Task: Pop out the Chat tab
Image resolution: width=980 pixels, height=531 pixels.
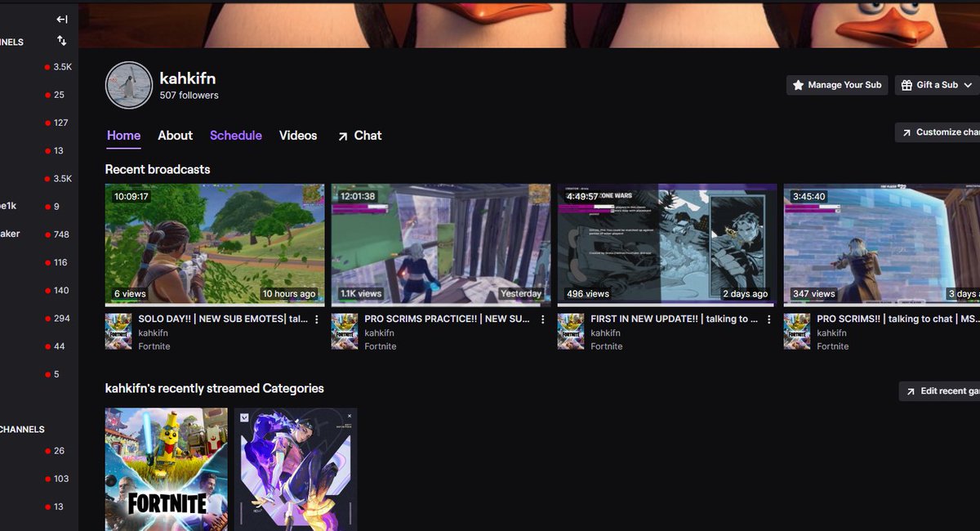Action: point(359,136)
